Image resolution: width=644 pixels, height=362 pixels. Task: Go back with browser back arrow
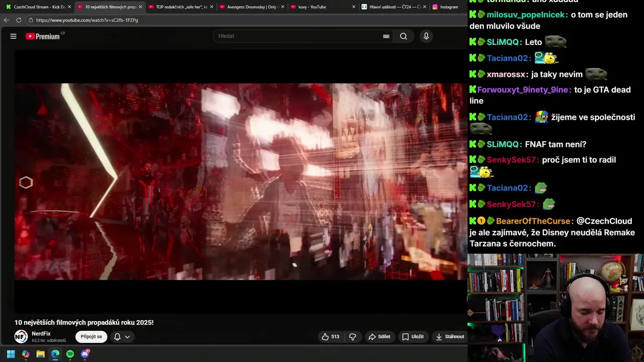point(7,20)
